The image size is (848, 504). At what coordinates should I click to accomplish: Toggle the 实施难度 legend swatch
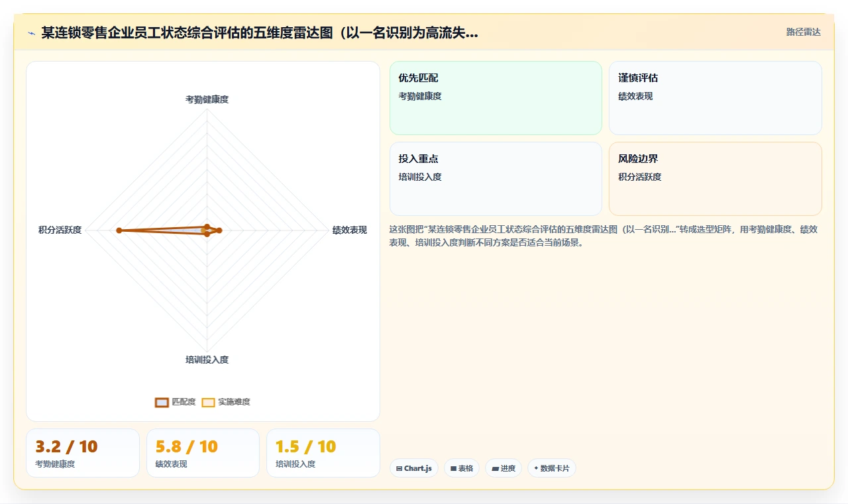(208, 402)
